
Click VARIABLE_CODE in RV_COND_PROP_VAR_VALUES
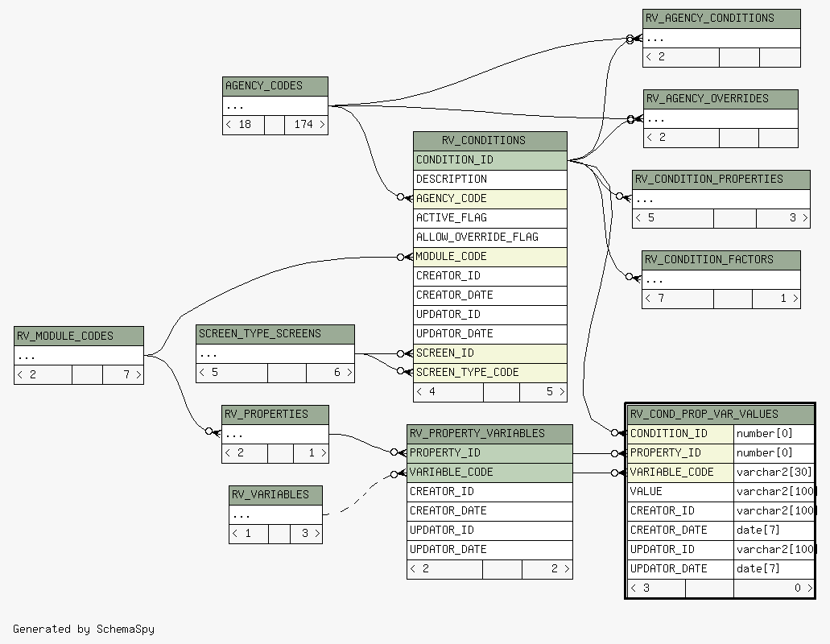pyautogui.click(x=681, y=473)
